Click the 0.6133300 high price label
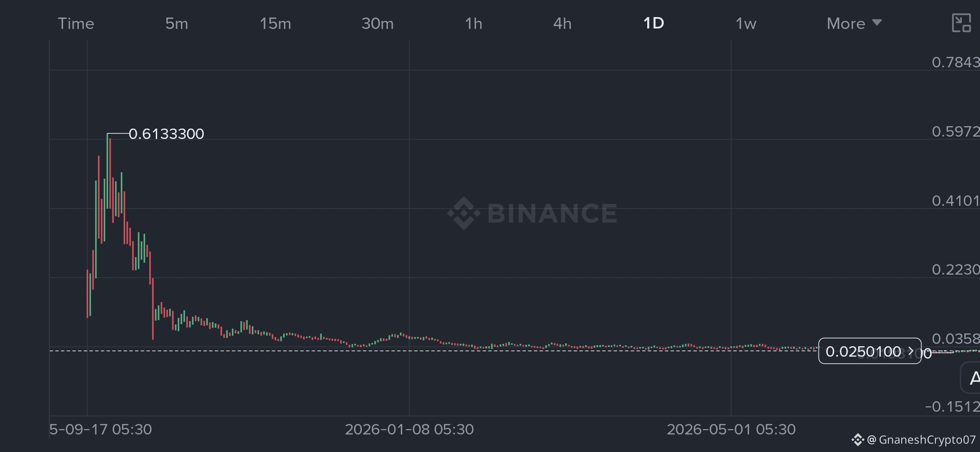This screenshot has width=980, height=452. click(x=166, y=134)
